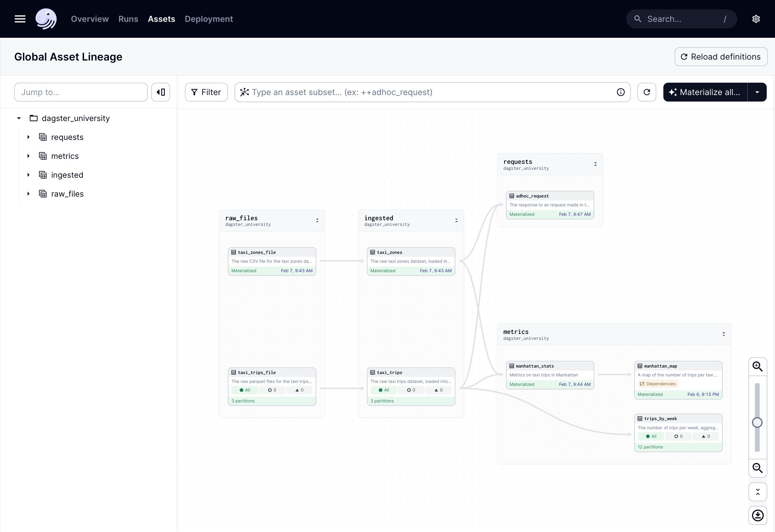Open the hamburger navigation menu
This screenshot has width=775, height=532.
tap(20, 19)
